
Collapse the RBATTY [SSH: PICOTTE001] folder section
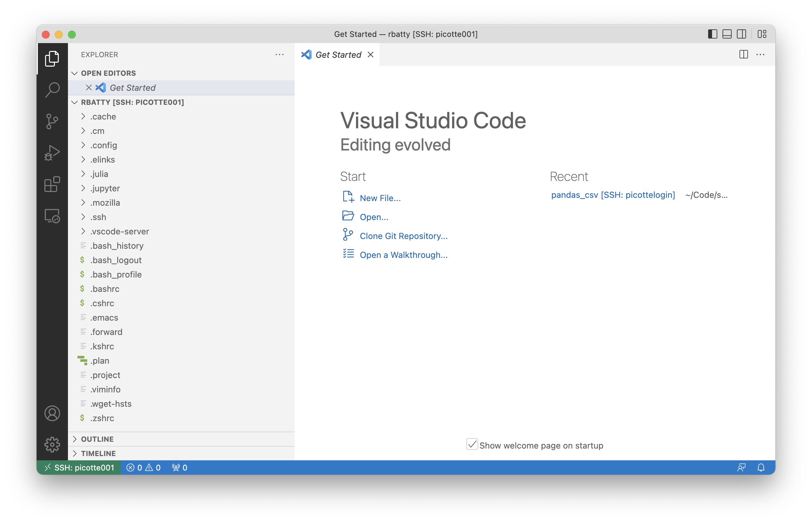click(181, 102)
